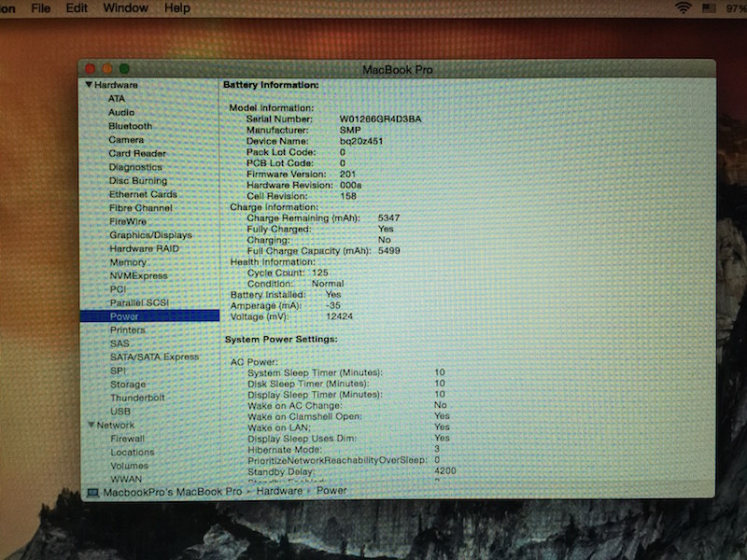Select Volumes under Network
Viewport: 747px width, 560px height.
[129, 466]
